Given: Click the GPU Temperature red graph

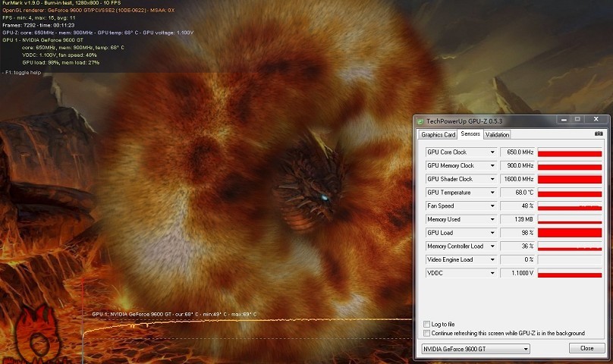Looking at the screenshot, I should pos(570,193).
